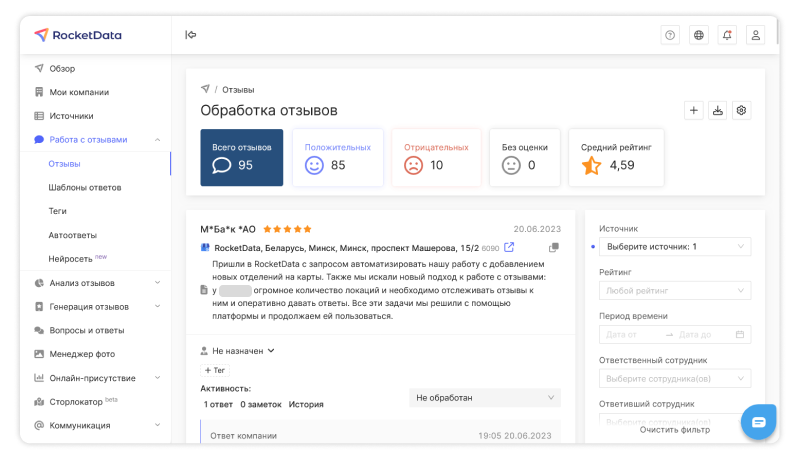Download reviews with the export icon
The image size is (800, 460).
pyautogui.click(x=718, y=110)
